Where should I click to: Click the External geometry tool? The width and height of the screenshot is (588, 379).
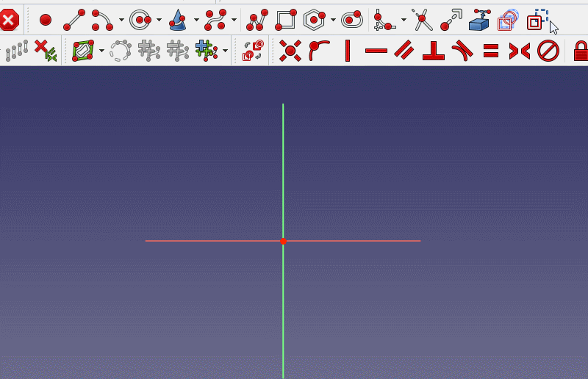click(479, 20)
